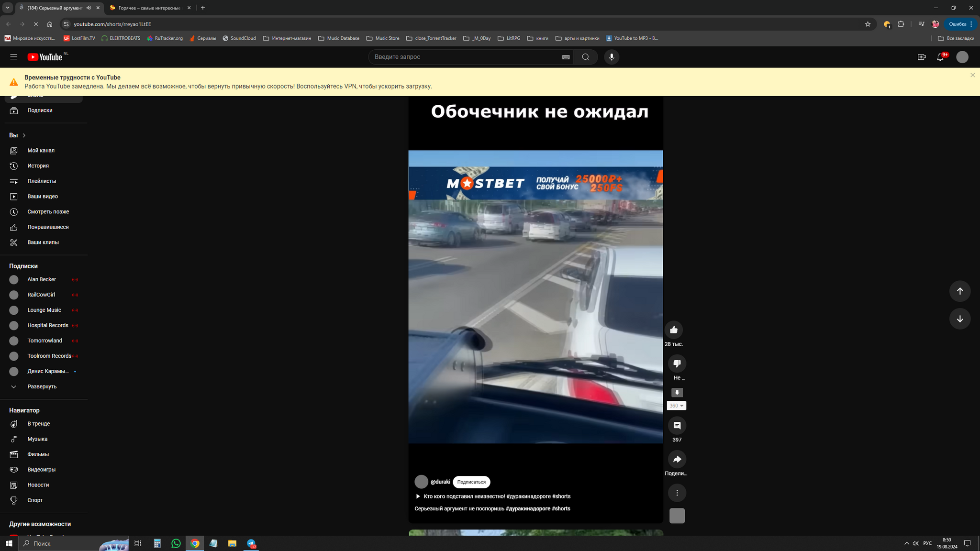
Task: Dismiss the yellow warning banner
Action: (972, 75)
